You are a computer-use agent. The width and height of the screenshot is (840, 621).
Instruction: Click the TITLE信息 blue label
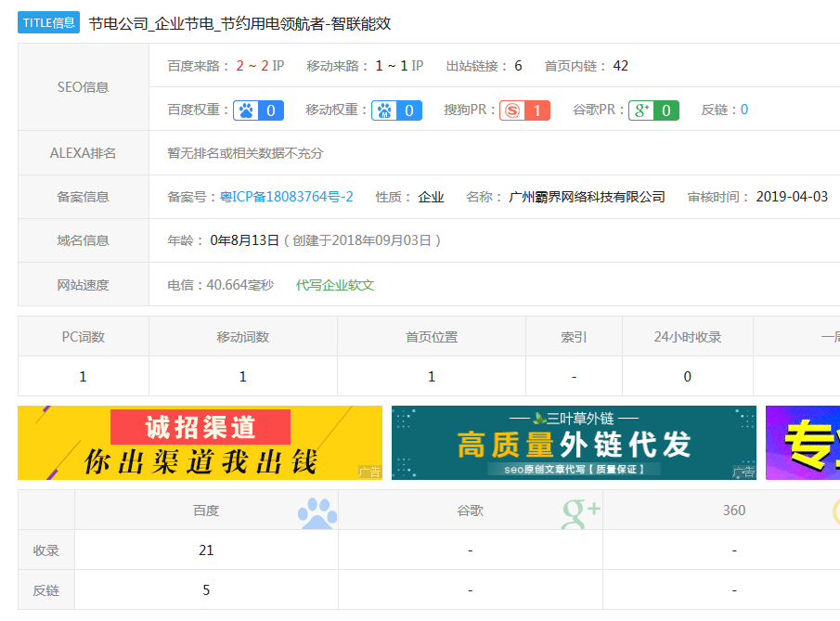click(x=49, y=22)
